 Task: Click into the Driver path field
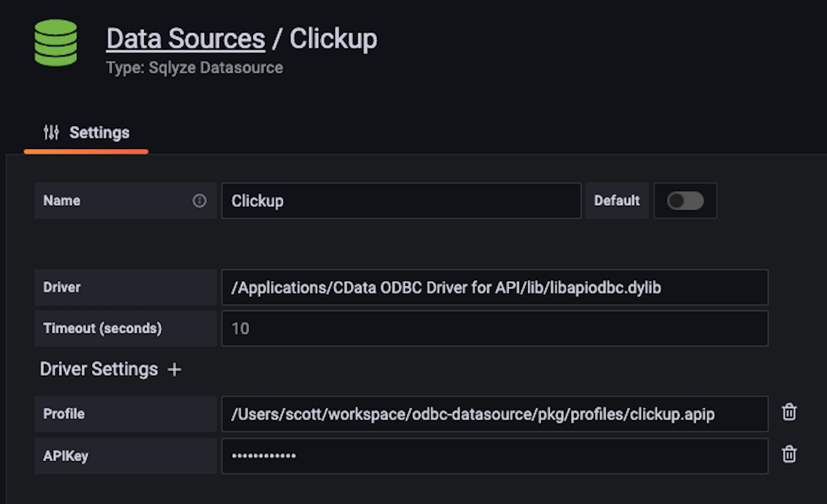coord(494,287)
